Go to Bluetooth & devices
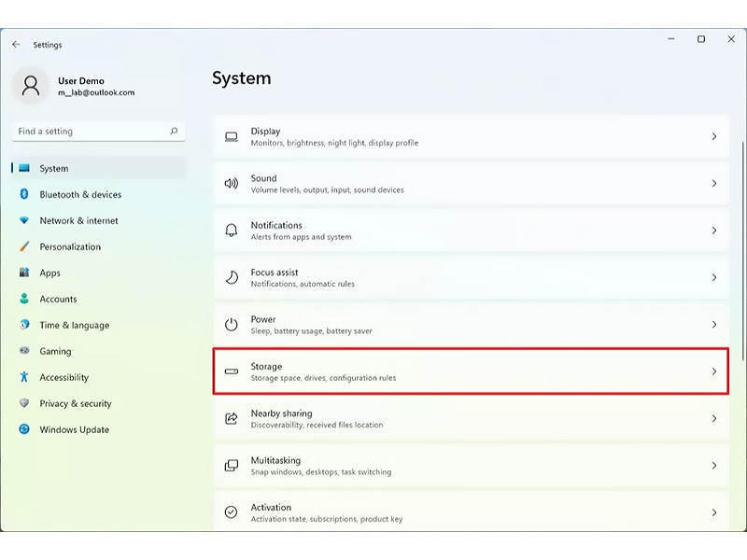Image resolution: width=747 pixels, height=560 pixels. [99, 194]
